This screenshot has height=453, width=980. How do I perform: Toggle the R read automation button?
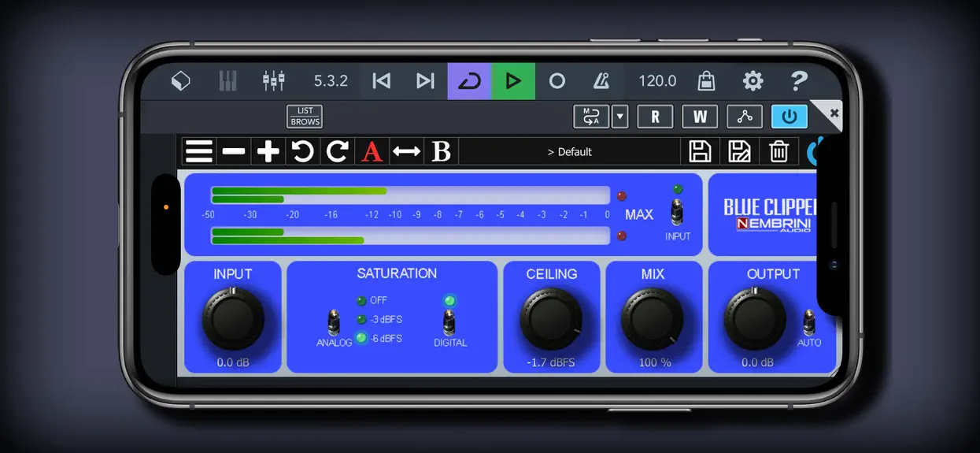click(x=655, y=117)
